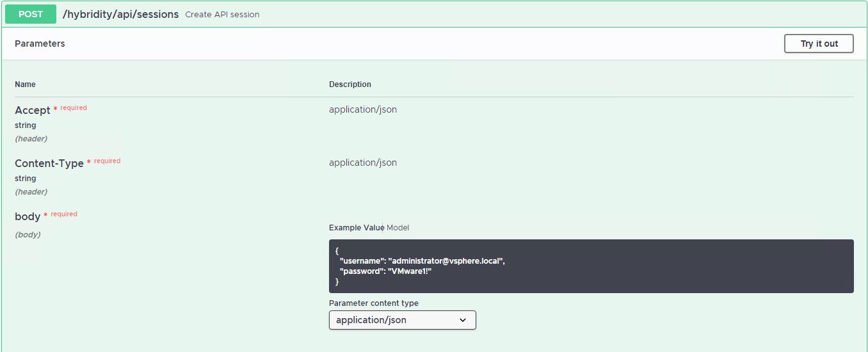Viewport: 868px width, 352px height.
Task: Switch to the Example Value tab
Action: (x=355, y=228)
